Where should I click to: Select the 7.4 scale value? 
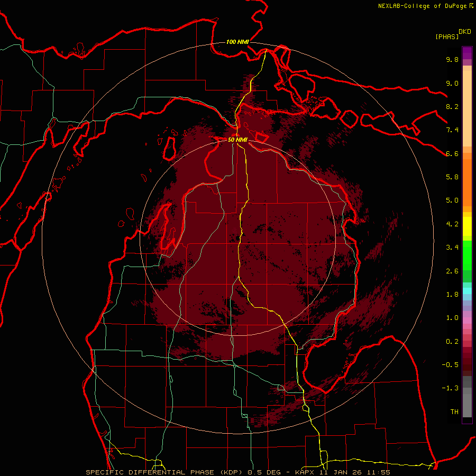coord(452,130)
